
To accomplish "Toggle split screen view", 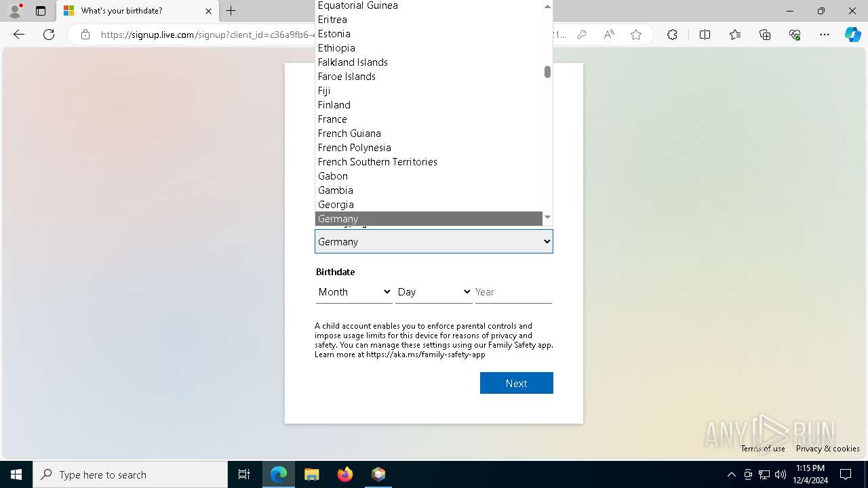I will point(705,35).
